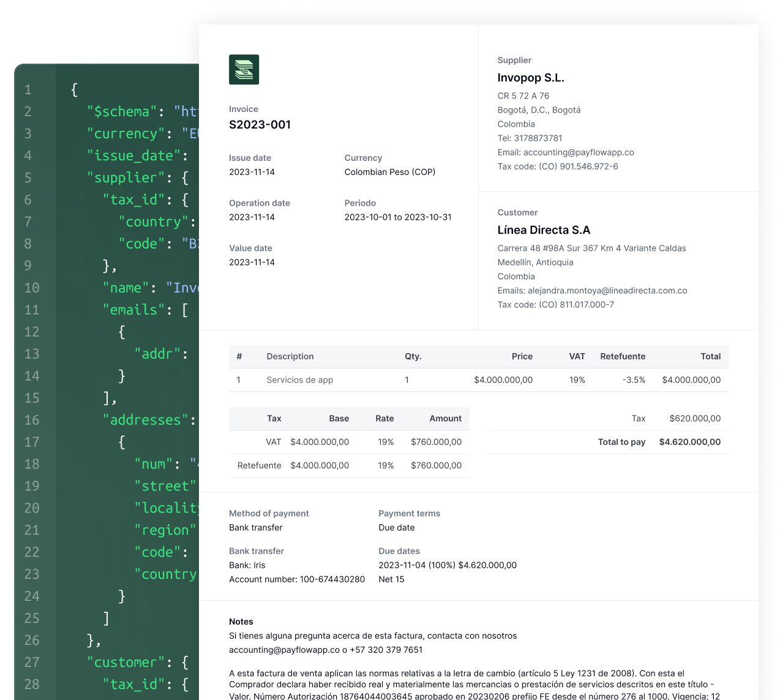Click "street" key on line 19
Viewport: 783px width, 700px height.
[166, 486]
